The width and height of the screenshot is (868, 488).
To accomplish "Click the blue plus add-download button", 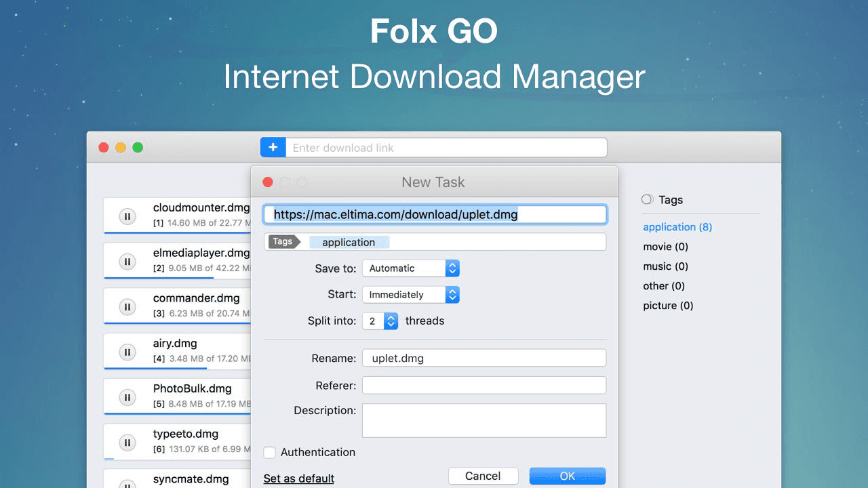I will (273, 147).
